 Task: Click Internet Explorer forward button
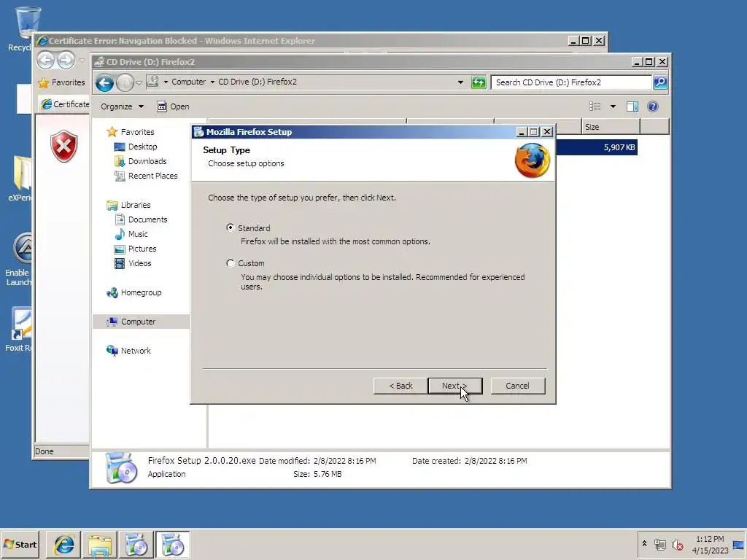66,61
